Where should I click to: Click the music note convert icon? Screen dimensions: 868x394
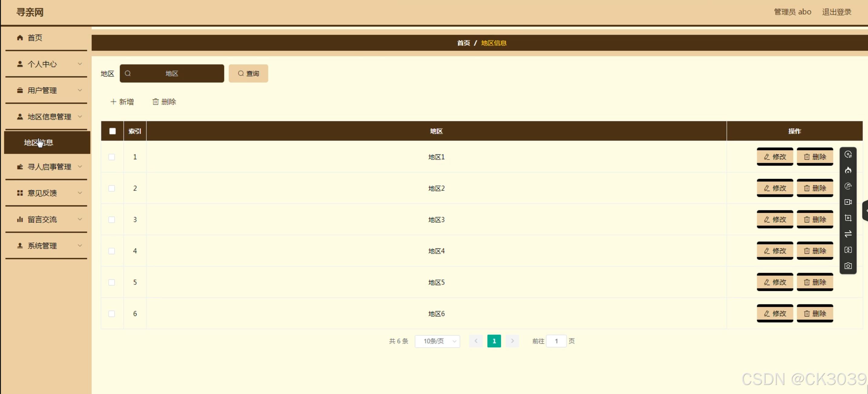click(848, 186)
